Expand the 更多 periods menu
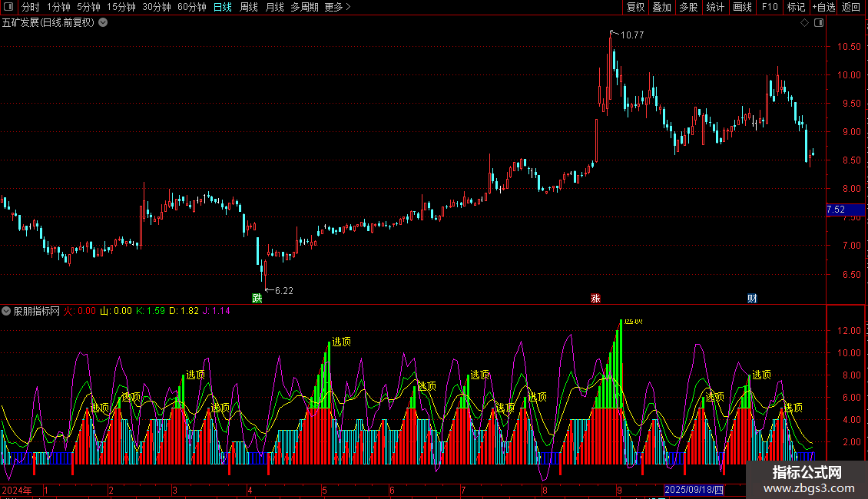The width and height of the screenshot is (868, 499). click(337, 7)
